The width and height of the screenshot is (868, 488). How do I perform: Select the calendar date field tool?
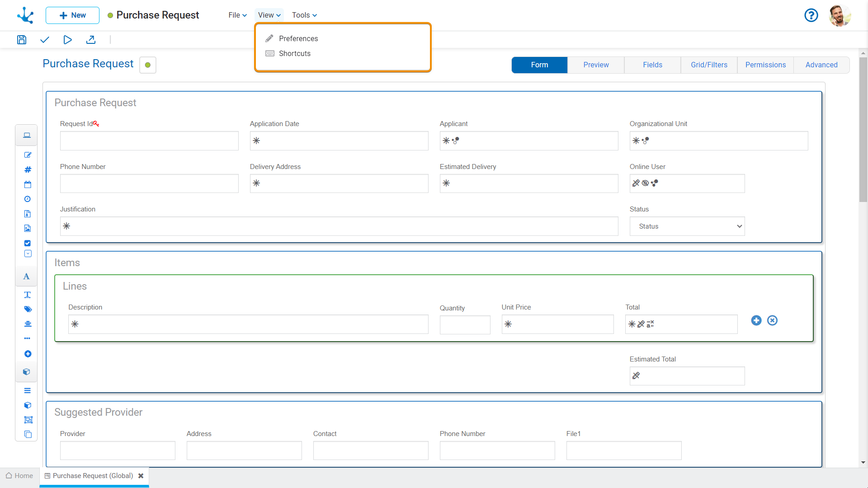click(28, 184)
